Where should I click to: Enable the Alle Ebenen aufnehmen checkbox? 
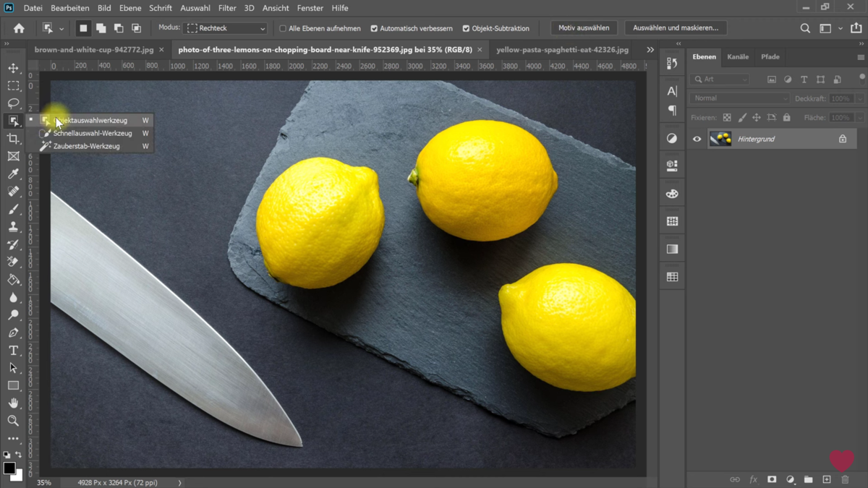[281, 27]
